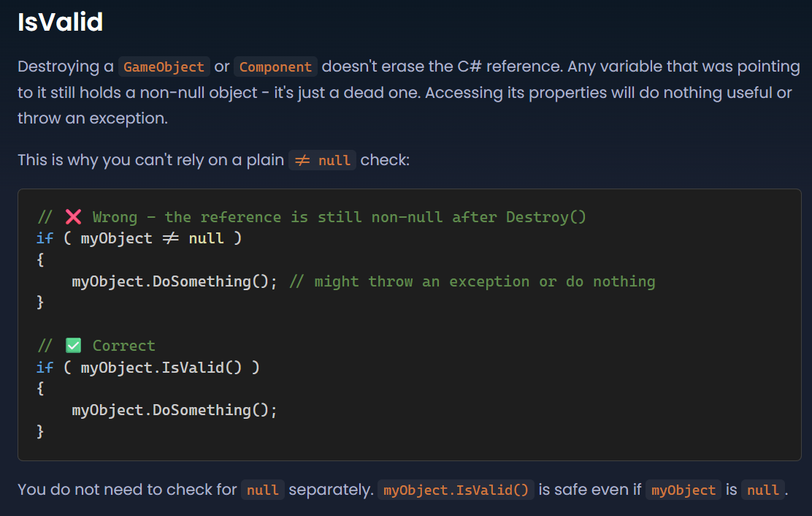The height and width of the screenshot is (516, 812).
Task: Click the second myObject.DoSomething() call
Action: [x=175, y=410]
